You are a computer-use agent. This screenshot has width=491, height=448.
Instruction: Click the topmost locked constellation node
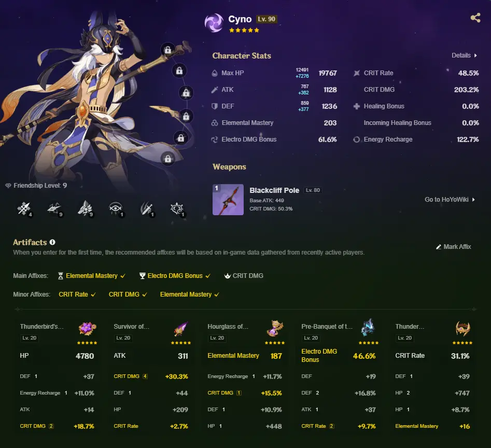168,50
